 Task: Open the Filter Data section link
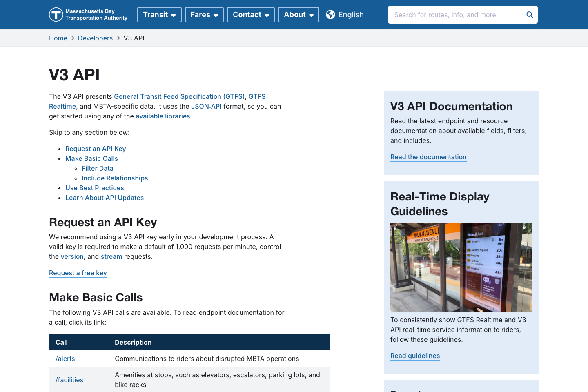point(98,168)
